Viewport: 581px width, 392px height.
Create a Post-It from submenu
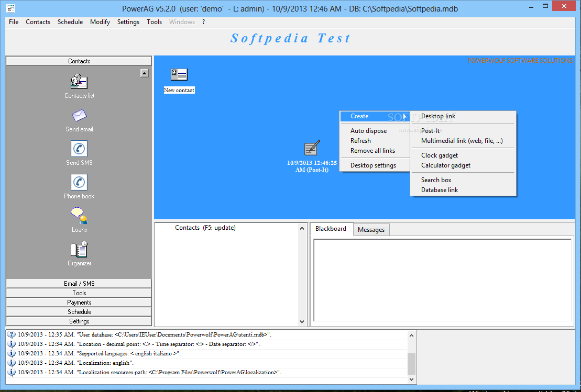[x=463, y=131]
